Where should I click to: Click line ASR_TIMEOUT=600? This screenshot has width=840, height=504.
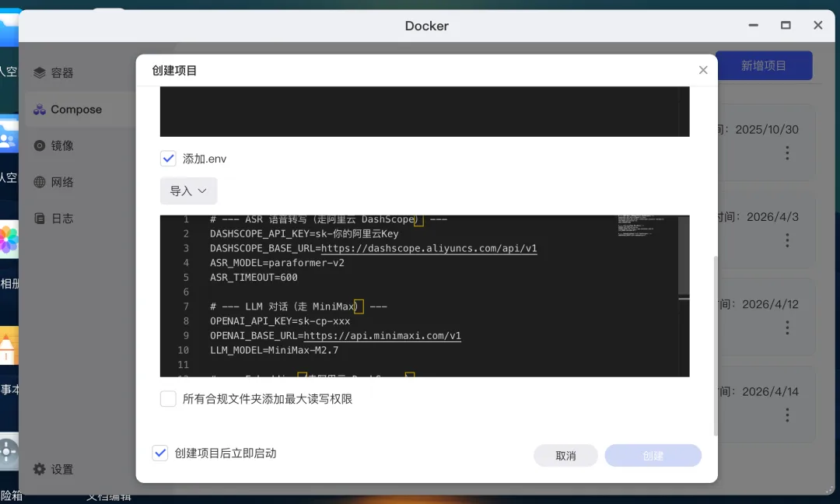click(254, 277)
